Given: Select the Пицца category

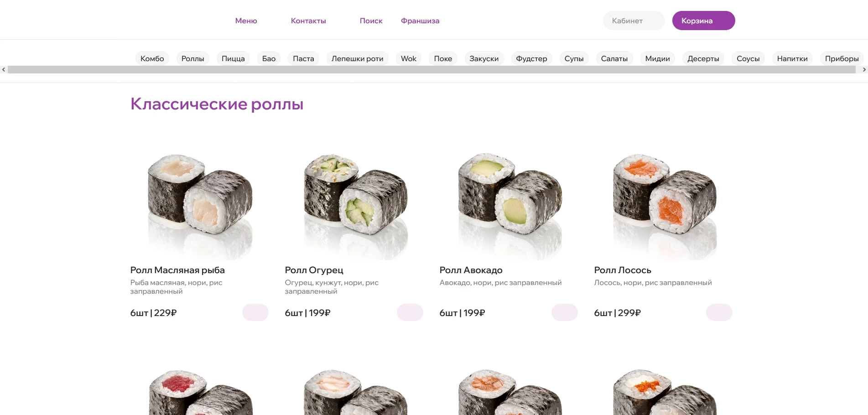Looking at the screenshot, I should 233,58.
